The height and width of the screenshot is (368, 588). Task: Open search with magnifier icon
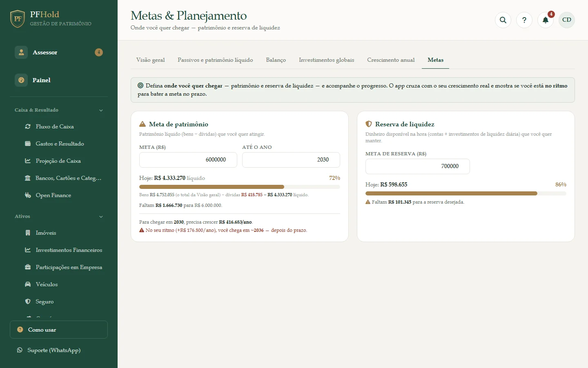click(503, 20)
